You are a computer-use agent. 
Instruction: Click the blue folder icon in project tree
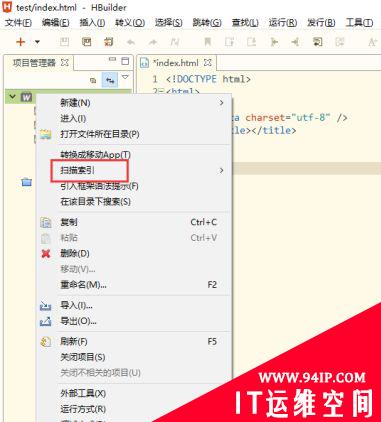click(26, 182)
